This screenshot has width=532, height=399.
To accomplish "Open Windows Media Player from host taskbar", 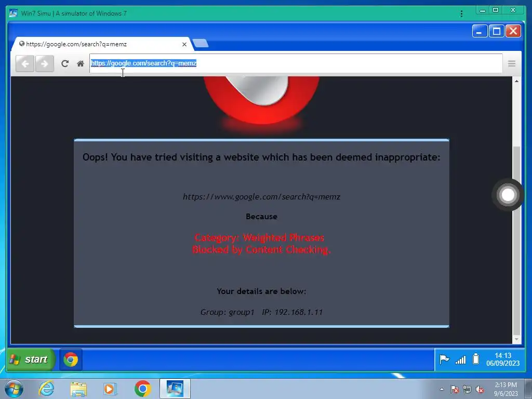I will tap(110, 389).
